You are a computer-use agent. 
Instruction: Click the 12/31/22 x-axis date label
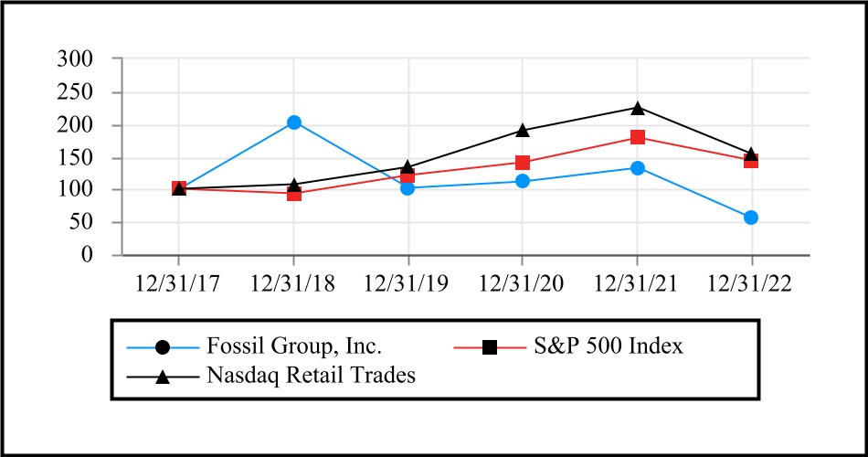click(751, 282)
